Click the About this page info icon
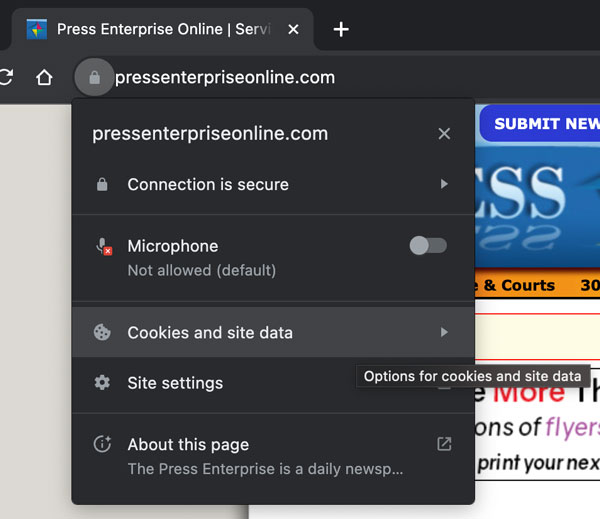The height and width of the screenshot is (519, 600). pyautogui.click(x=102, y=444)
